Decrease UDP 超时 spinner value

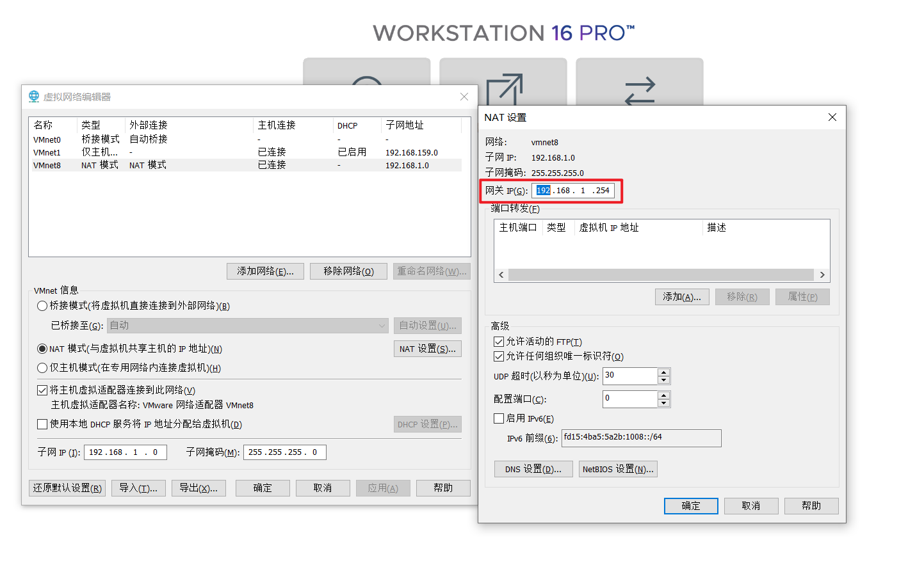(x=664, y=380)
